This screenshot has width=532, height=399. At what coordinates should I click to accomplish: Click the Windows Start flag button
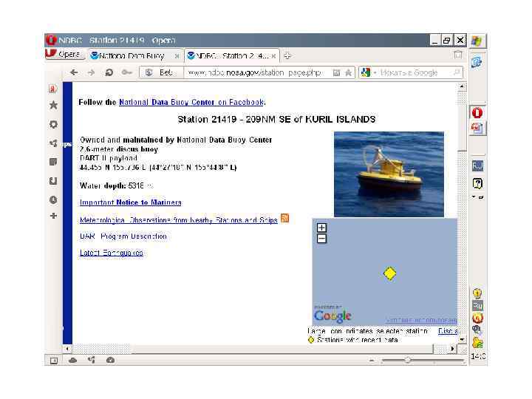(477, 41)
